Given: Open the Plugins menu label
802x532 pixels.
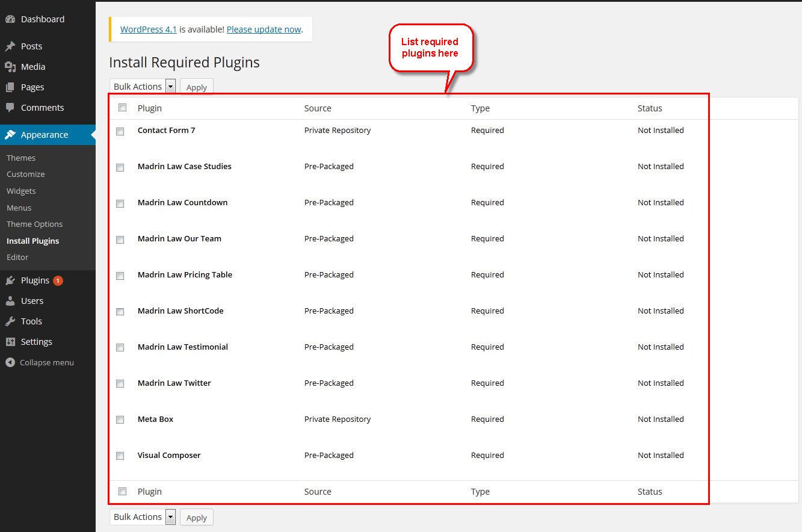Looking at the screenshot, I should coord(35,280).
